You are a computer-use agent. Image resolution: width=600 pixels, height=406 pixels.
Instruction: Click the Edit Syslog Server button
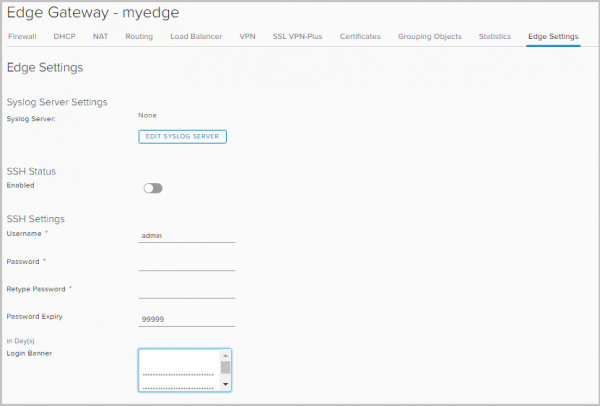tap(182, 136)
